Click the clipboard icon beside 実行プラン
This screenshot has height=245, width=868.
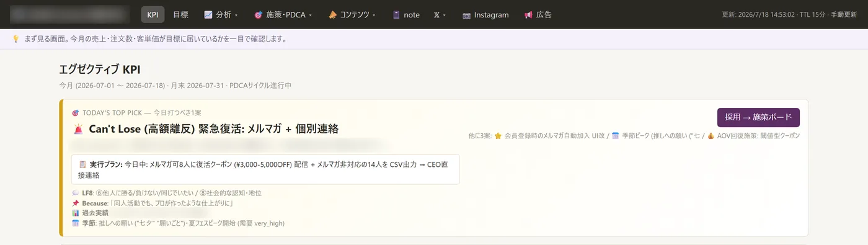pos(82,164)
